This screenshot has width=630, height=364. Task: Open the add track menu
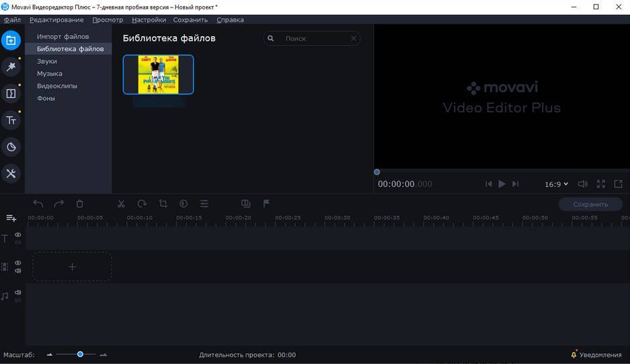(x=11, y=218)
